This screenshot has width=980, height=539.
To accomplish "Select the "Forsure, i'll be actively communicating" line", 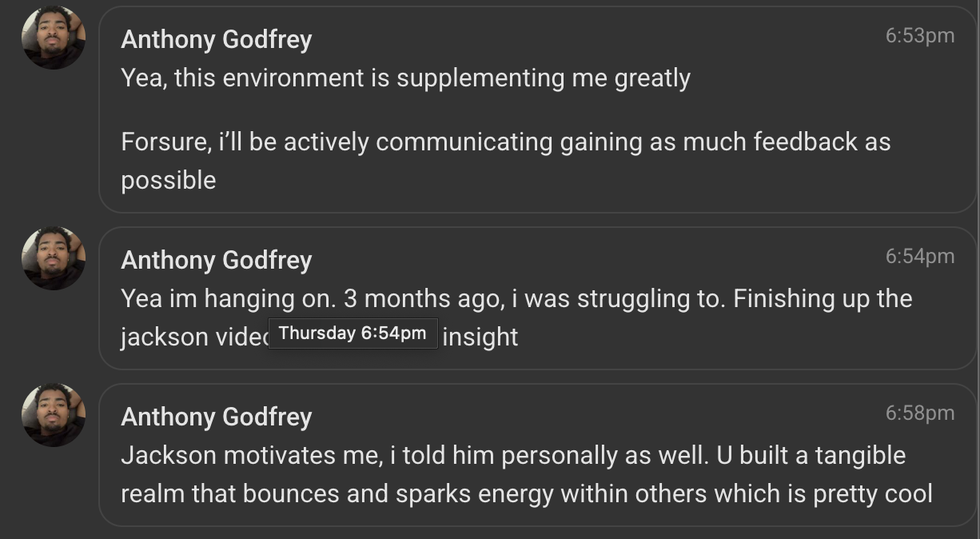I will (x=505, y=142).
